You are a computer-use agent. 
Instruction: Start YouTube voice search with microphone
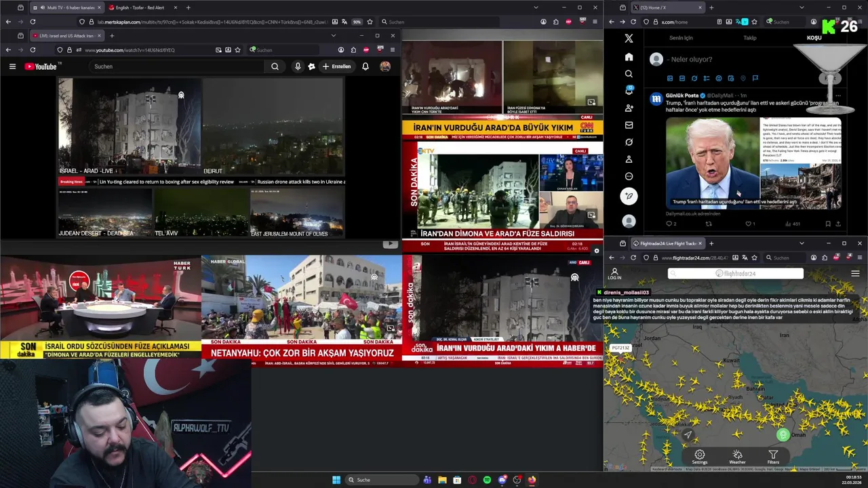tap(298, 66)
